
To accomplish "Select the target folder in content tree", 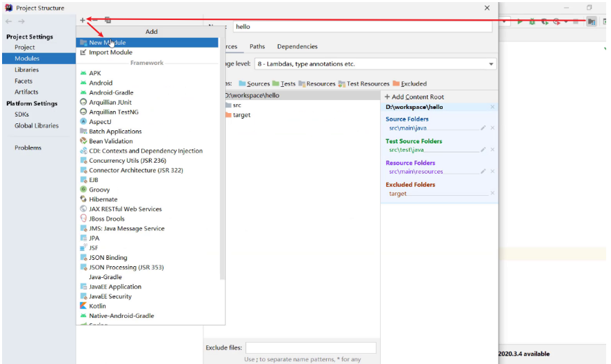I will [x=241, y=115].
